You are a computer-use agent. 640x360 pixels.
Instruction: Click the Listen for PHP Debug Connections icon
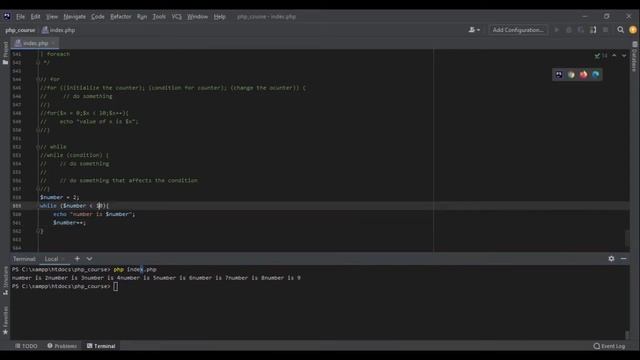593,30
